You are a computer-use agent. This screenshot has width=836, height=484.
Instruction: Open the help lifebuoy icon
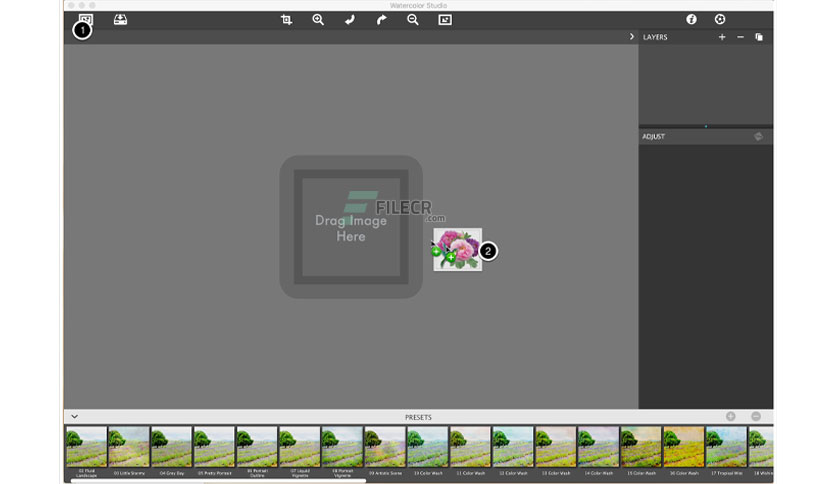pyautogui.click(x=720, y=19)
